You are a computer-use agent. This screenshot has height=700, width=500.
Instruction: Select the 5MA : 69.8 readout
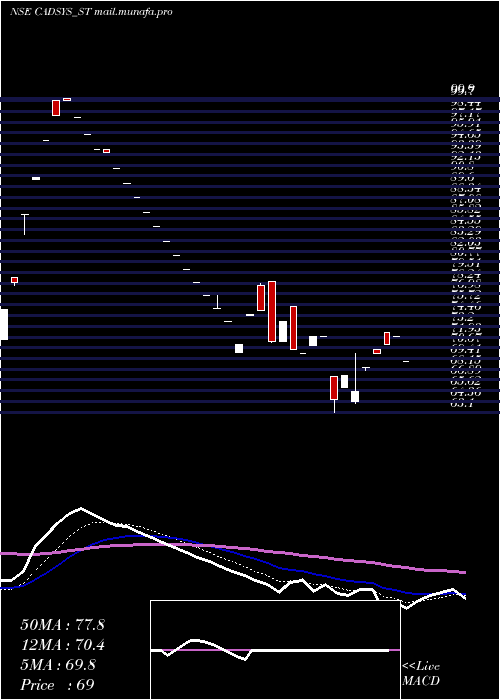[58, 665]
